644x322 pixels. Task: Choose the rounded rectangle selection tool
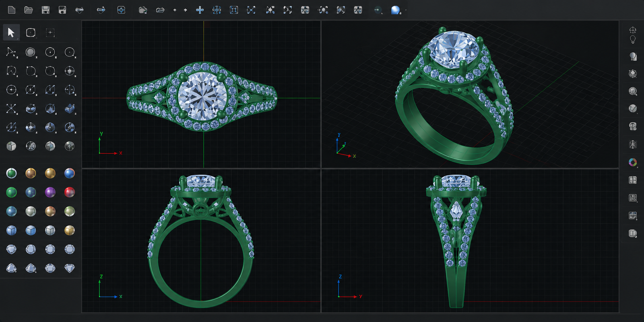pos(31,33)
